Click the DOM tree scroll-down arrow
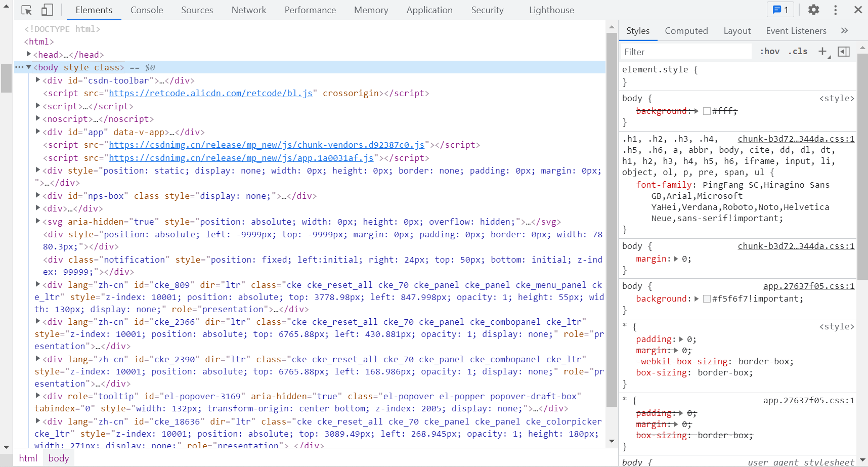This screenshot has width=868, height=467. tap(612, 441)
